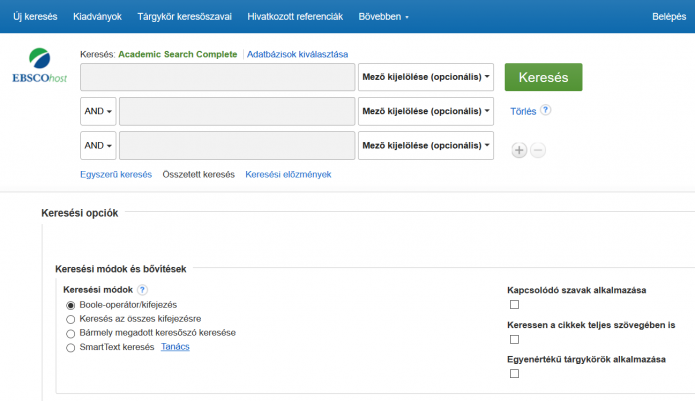The height and width of the screenshot is (401, 695).
Task: Click the EBSCOhost logo
Action: pyautogui.click(x=38, y=66)
